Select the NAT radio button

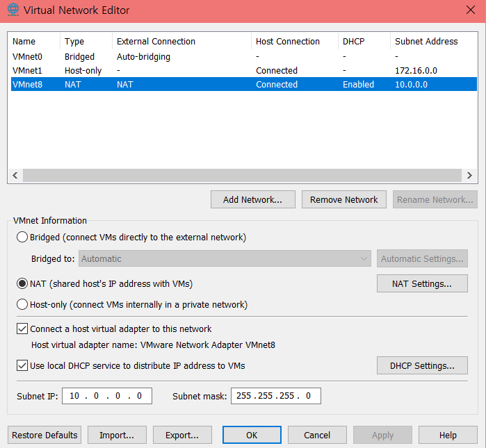tap(22, 283)
